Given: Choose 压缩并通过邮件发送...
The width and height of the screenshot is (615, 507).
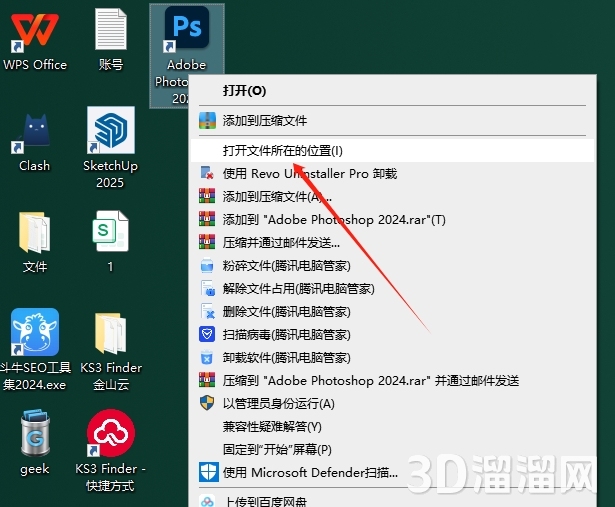Looking at the screenshot, I should tap(392, 243).
